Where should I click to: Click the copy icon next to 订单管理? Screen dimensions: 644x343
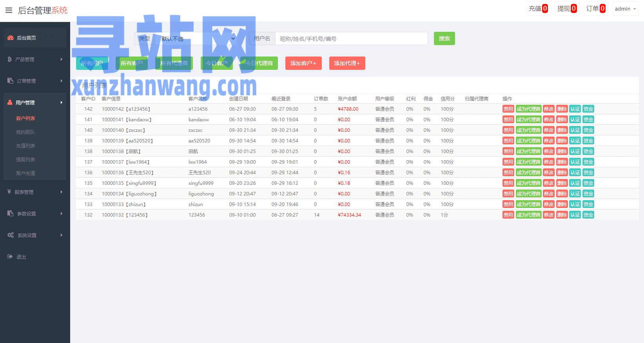[x=11, y=81]
